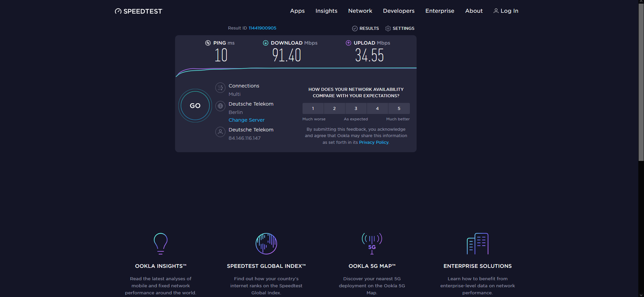Click the upload speed value 34.55

pos(369,55)
